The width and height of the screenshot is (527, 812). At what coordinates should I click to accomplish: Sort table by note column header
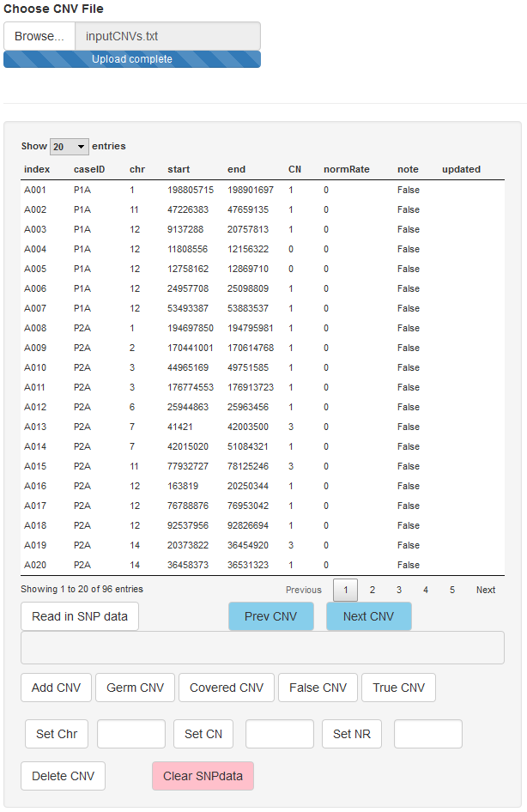tap(408, 169)
